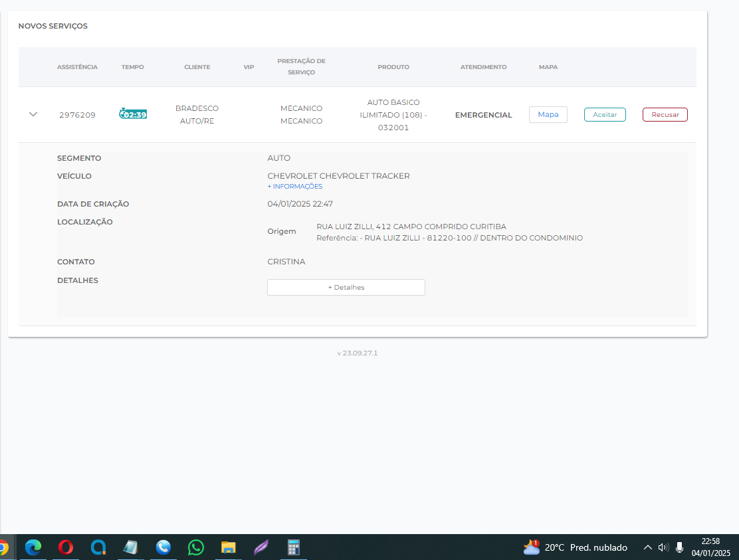This screenshot has height=560, width=739.
Task: Open the purple feather app in taskbar
Action: point(261,547)
